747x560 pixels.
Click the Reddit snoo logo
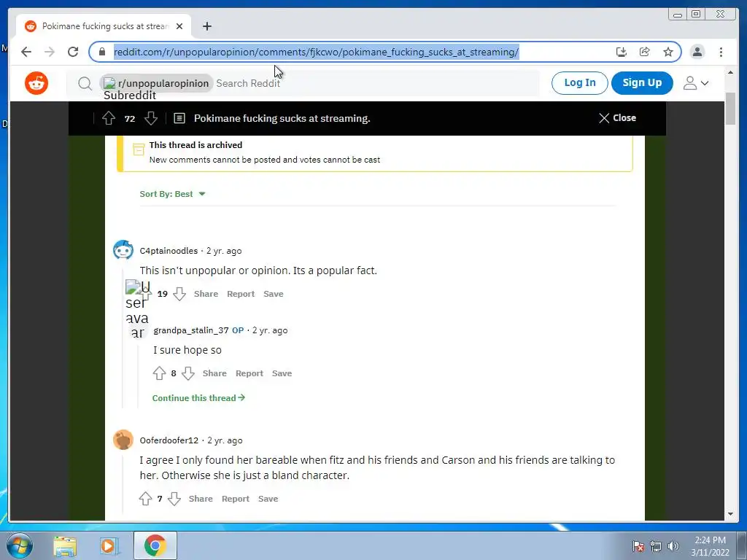point(36,83)
